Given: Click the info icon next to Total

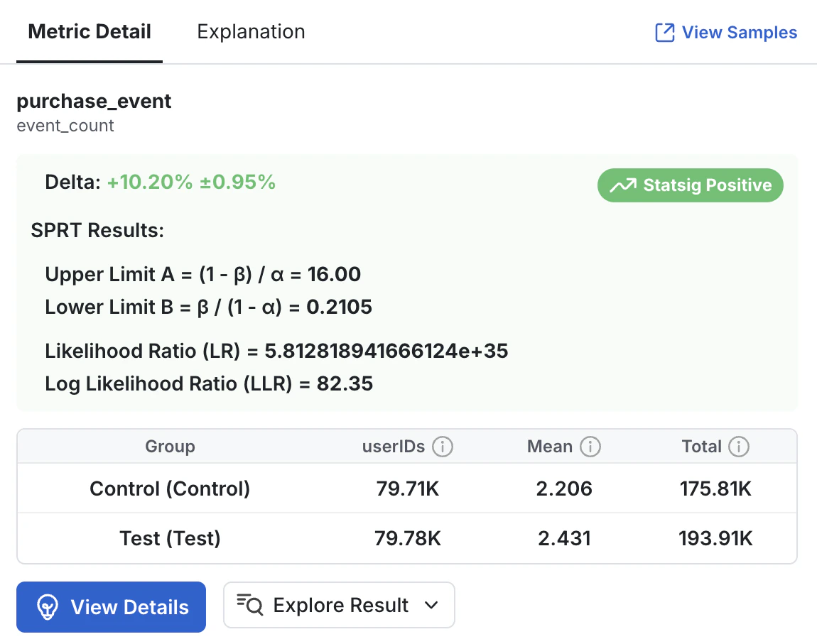Looking at the screenshot, I should tap(738, 447).
